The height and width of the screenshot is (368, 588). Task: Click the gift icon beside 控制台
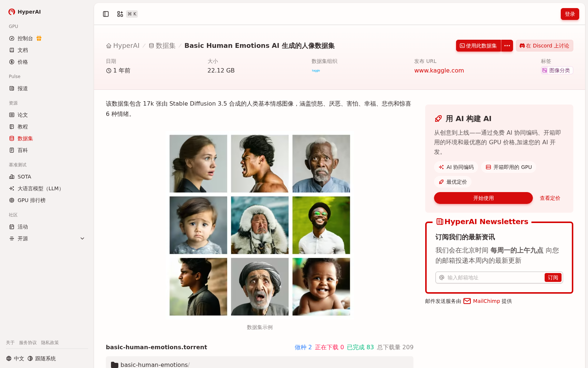[39, 38]
